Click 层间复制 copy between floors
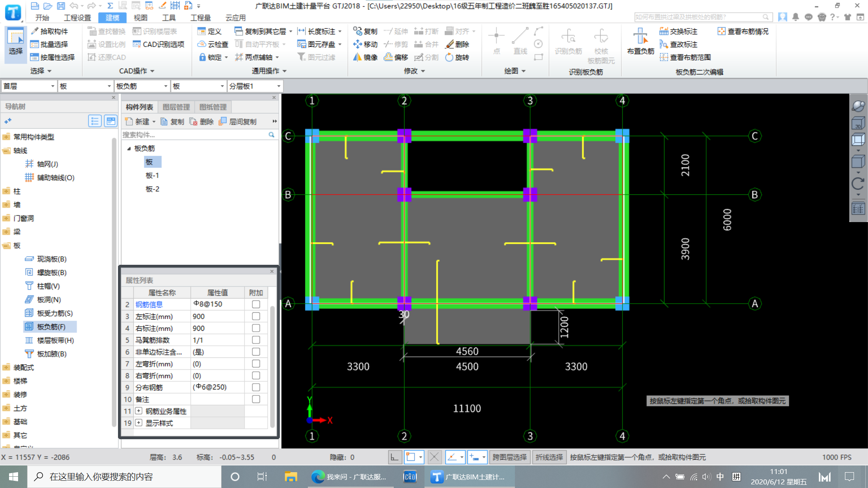Screen dimensions: 868x488 (238, 122)
